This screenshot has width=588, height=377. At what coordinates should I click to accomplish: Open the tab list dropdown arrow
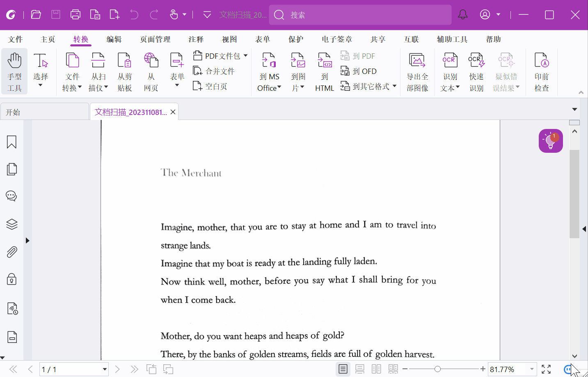(574, 109)
